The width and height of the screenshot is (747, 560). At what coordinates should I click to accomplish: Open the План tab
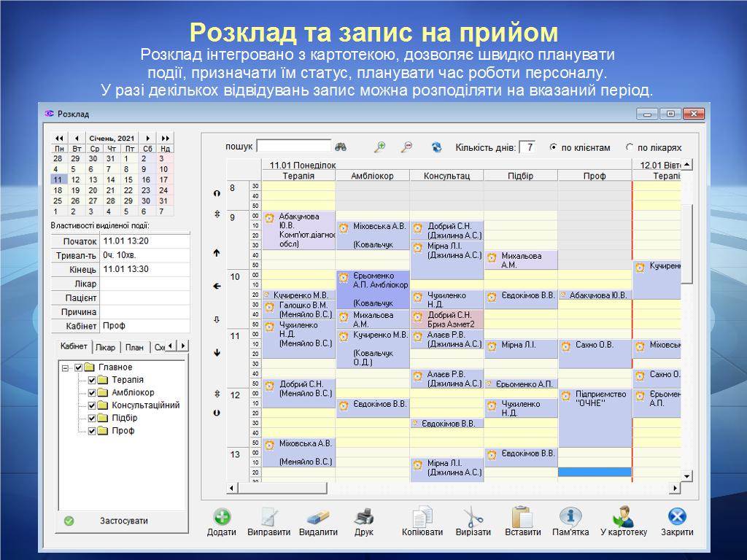tap(133, 347)
